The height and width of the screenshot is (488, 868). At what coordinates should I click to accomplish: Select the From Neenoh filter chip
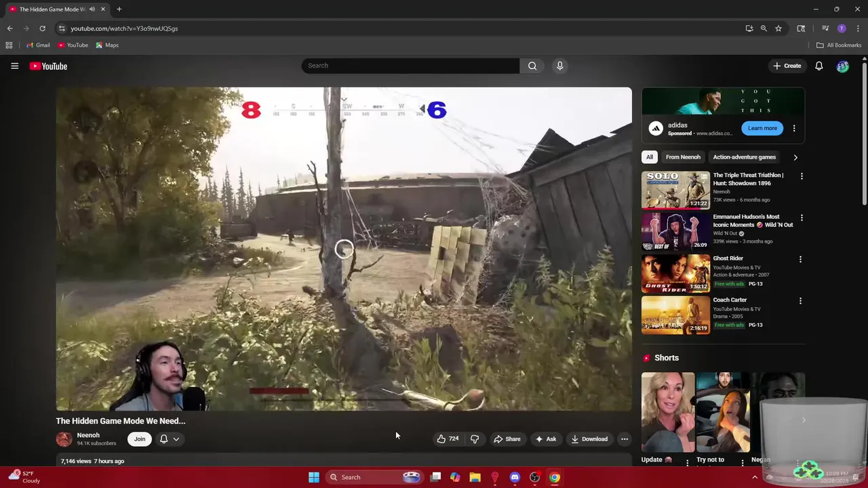pos(683,157)
